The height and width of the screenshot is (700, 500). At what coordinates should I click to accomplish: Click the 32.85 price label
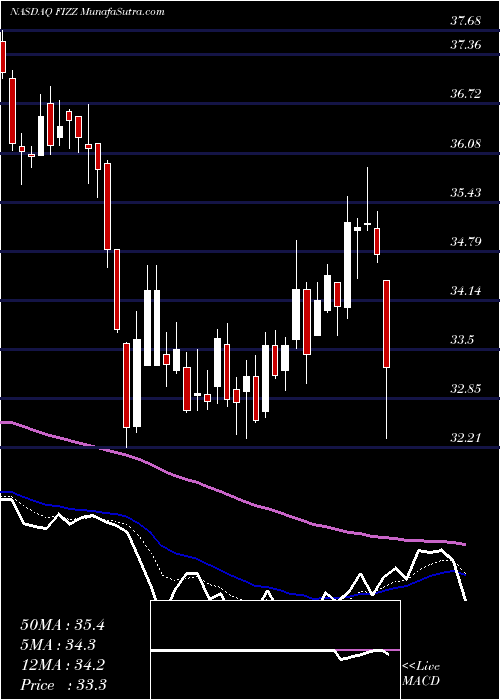[466, 388]
